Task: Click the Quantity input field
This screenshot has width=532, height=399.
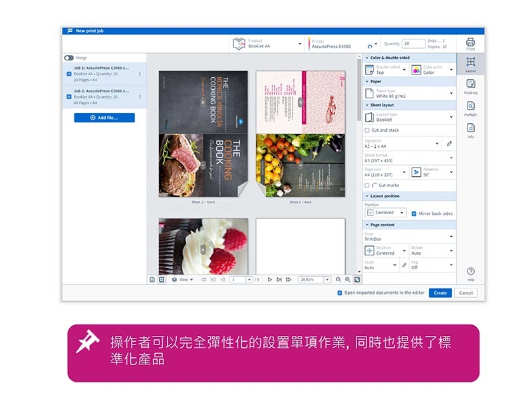Action: pos(413,44)
